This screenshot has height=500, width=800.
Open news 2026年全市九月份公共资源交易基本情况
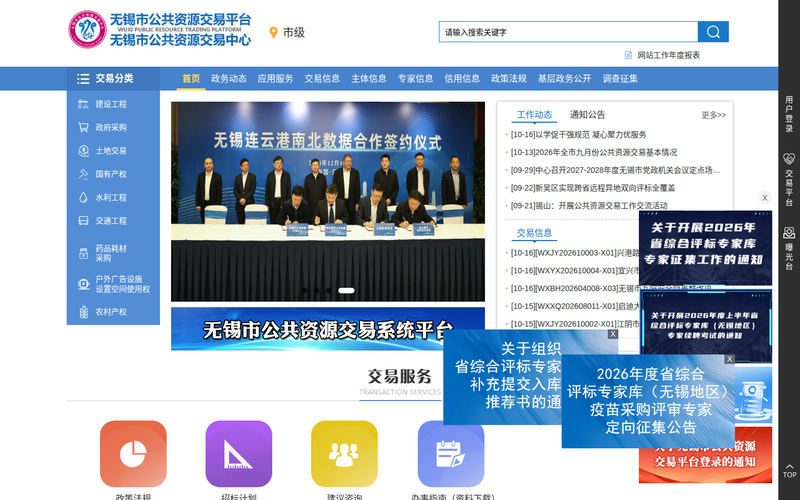(x=594, y=153)
